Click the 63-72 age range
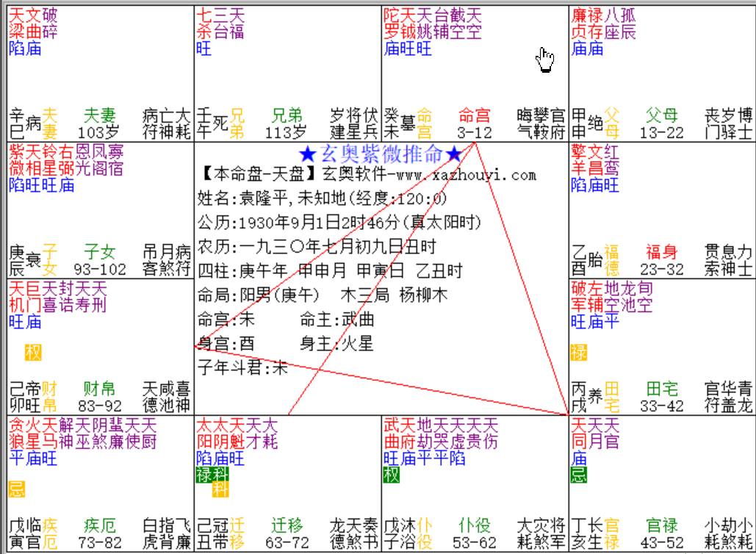 [x=287, y=543]
